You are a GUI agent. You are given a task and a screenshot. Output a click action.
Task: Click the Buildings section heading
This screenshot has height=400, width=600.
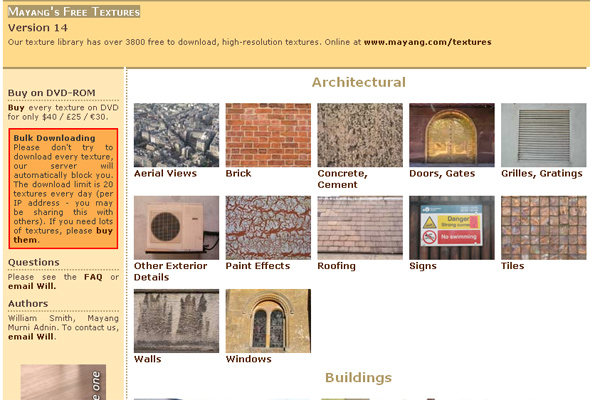click(x=359, y=378)
